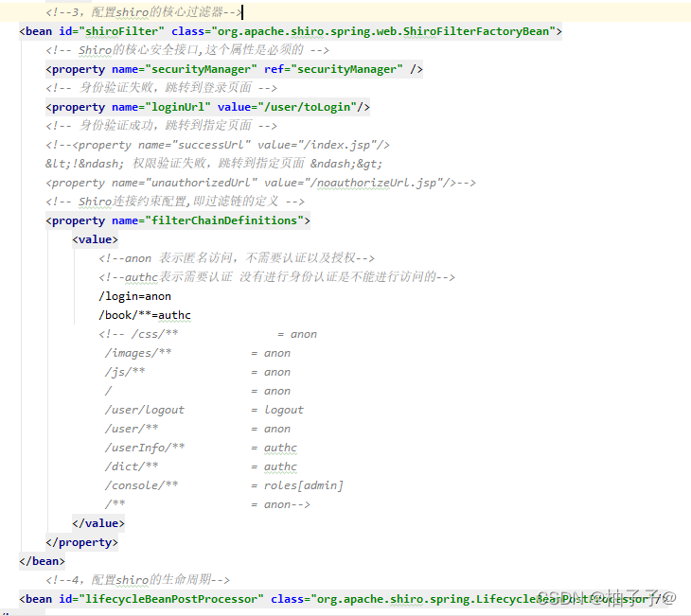Click the comment 'Shiro的核心安全接口'
Viewport: 691px width, 616px height.
[x=187, y=50]
